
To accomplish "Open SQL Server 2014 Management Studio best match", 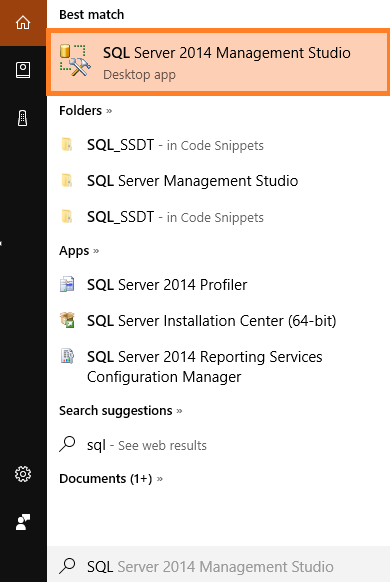I will (x=218, y=62).
